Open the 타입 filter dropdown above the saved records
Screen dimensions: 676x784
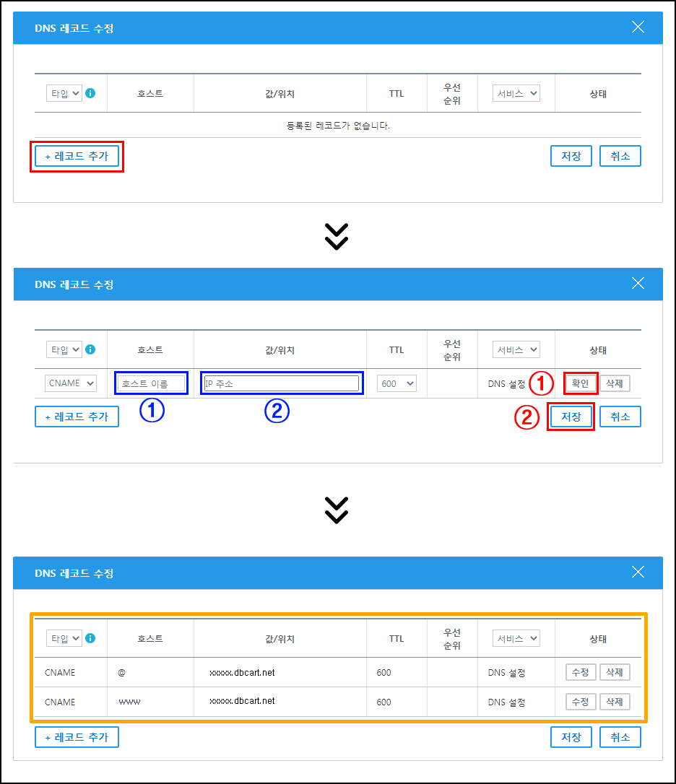pyautogui.click(x=64, y=638)
